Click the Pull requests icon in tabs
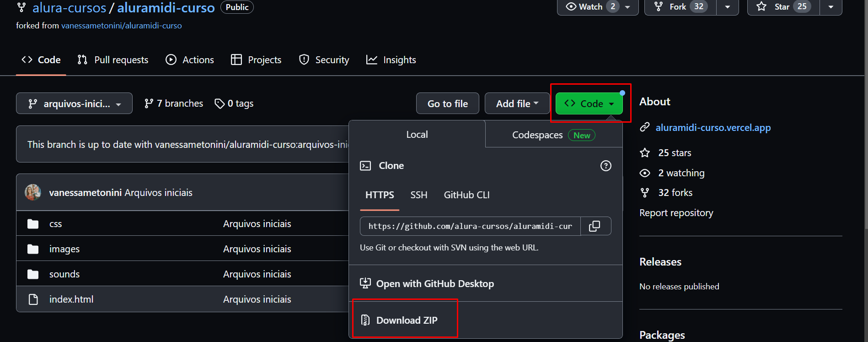 point(82,60)
